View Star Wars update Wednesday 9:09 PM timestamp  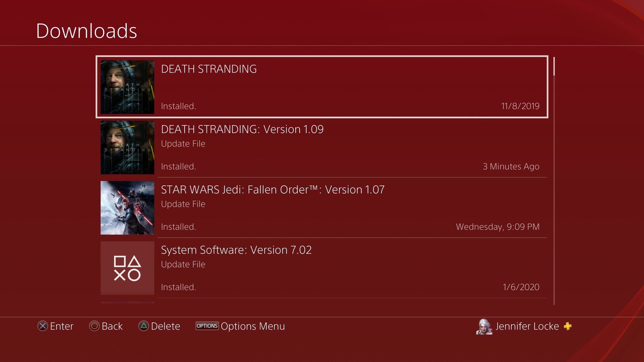point(498,227)
